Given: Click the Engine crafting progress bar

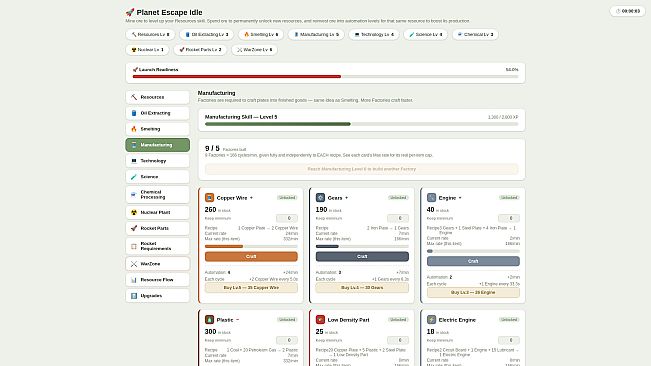Looking at the screenshot, I should pos(473,251).
